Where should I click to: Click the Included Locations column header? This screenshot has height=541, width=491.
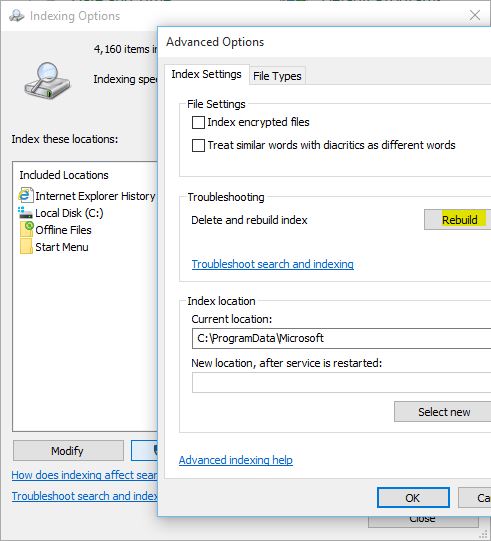(64, 175)
